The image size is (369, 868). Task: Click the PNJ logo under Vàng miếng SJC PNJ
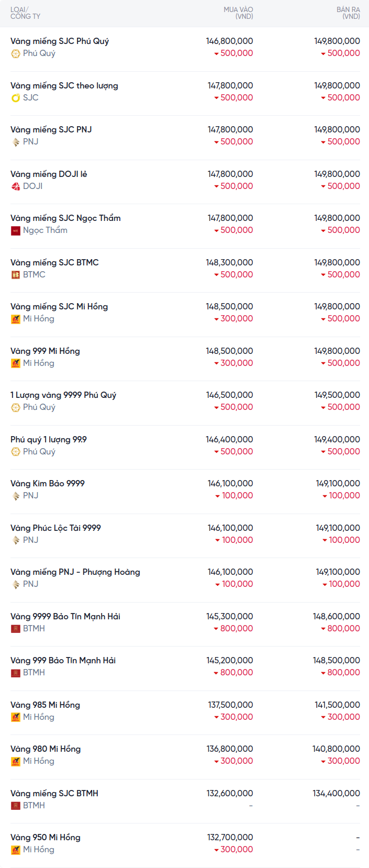point(16,142)
